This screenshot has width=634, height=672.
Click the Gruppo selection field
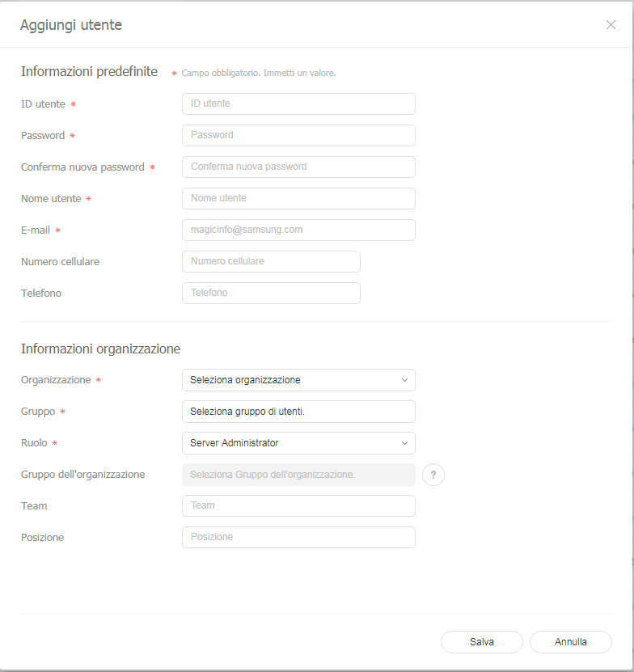point(298,412)
